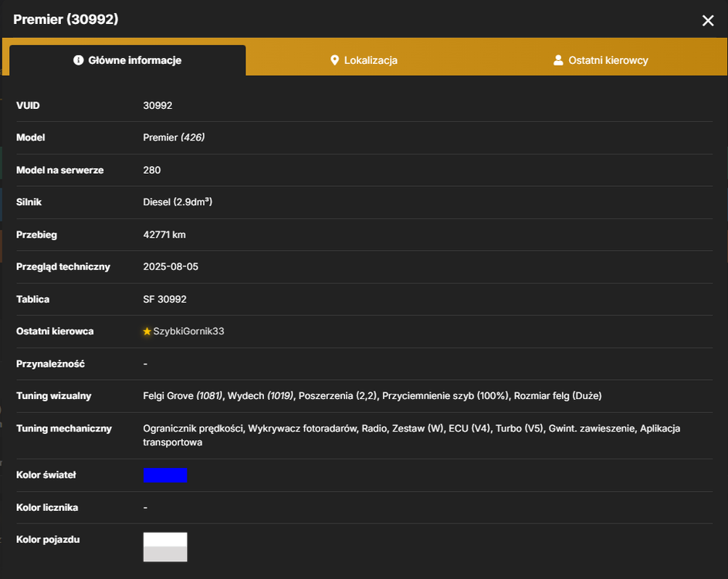728x579 pixels.
Task: Click the Tuning wizualny row label
Action: point(54,395)
